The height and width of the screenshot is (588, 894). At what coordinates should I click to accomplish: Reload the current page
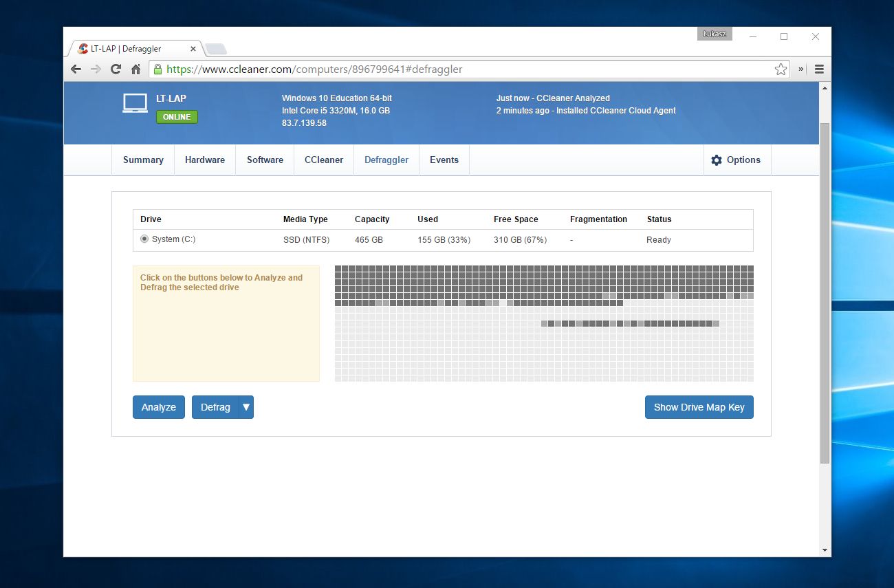[116, 69]
